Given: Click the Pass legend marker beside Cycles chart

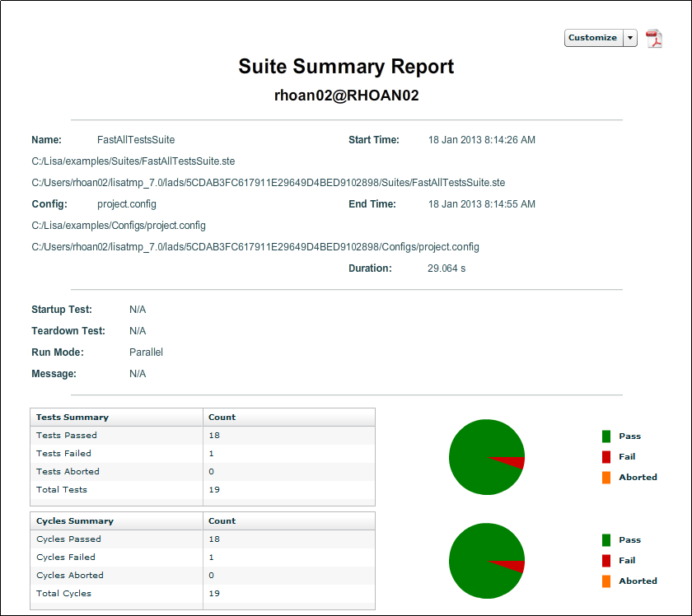Looking at the screenshot, I should pyautogui.click(x=606, y=539).
